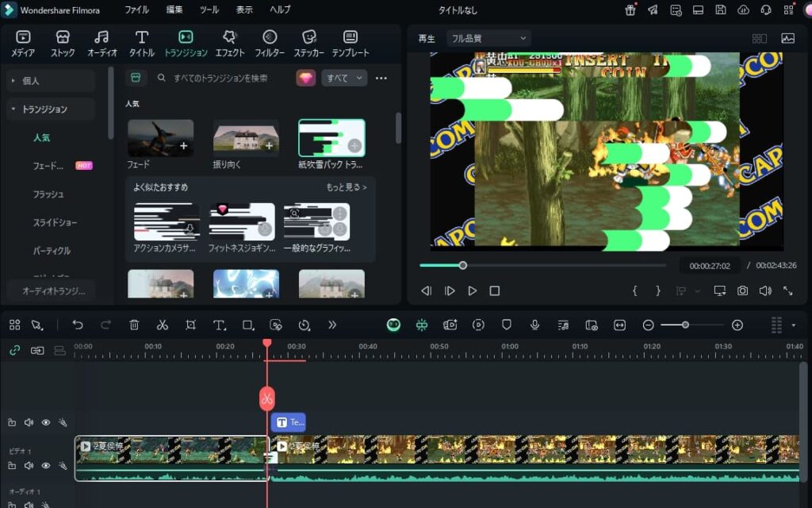Play the preview video
This screenshot has width=812, height=508.
[473, 291]
